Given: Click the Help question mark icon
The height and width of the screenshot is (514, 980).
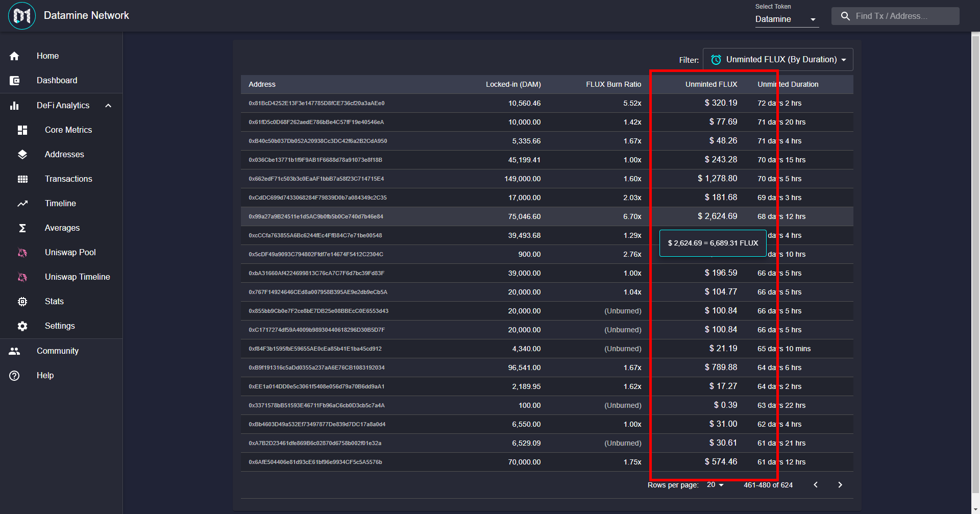Looking at the screenshot, I should pyautogui.click(x=14, y=376).
